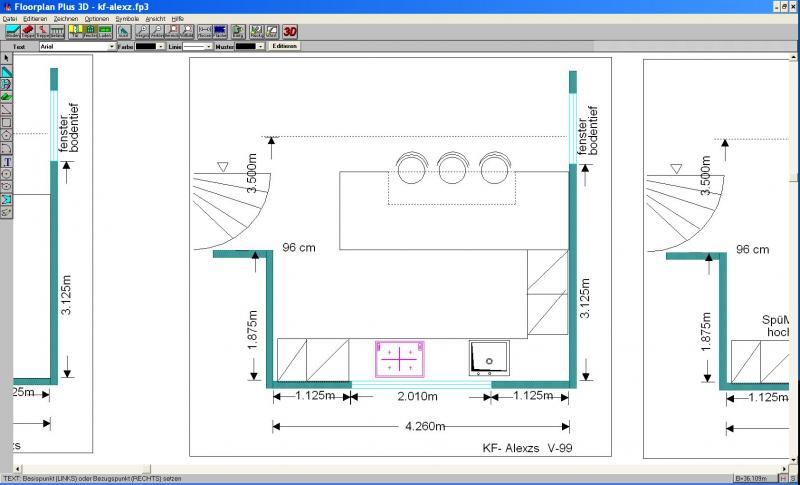Screen dimensions: 800x485
Task: Select the arc drawing tool
Action: (x=7, y=147)
